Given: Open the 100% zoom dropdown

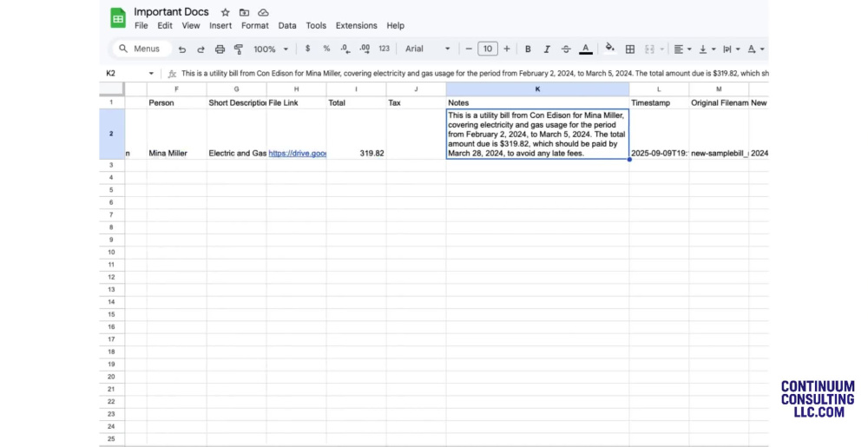Looking at the screenshot, I should 271,49.
